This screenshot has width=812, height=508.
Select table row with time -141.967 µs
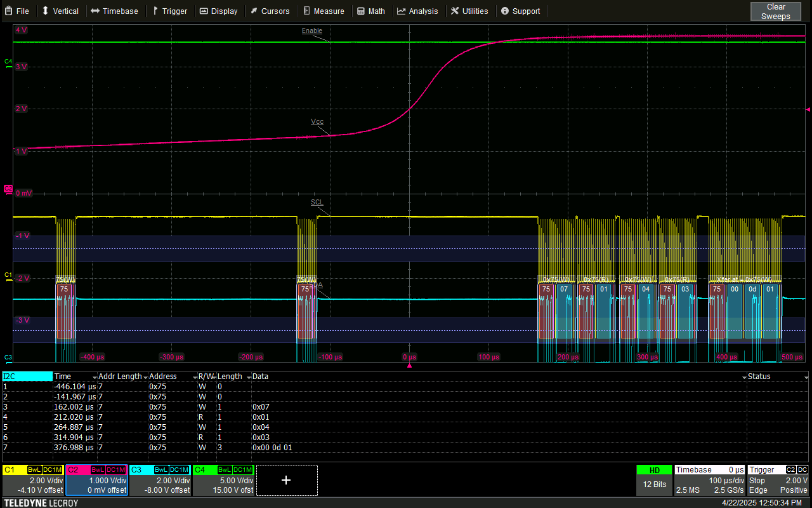[406, 397]
